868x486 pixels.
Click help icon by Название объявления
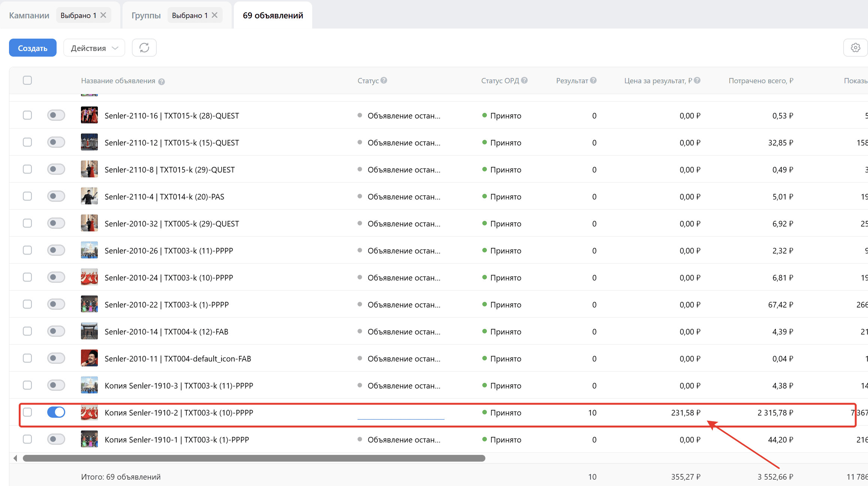tap(162, 81)
